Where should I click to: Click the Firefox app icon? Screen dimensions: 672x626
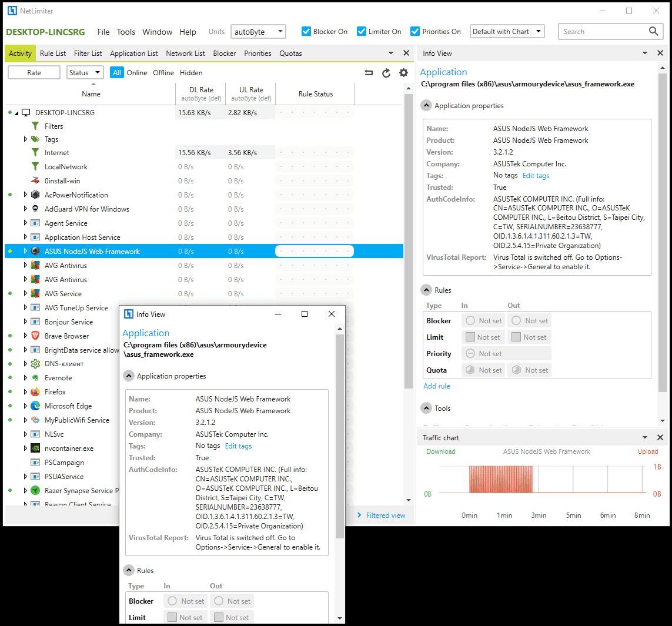coord(36,391)
